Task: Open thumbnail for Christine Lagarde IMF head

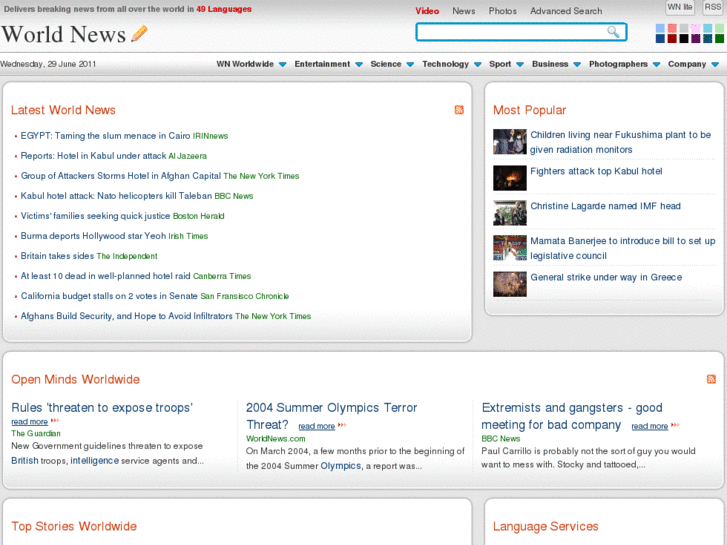Action: point(510,212)
